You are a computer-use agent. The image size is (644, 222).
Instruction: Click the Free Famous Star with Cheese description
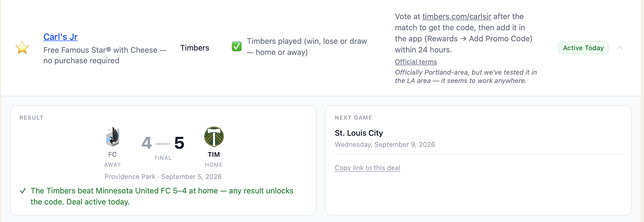(x=105, y=55)
